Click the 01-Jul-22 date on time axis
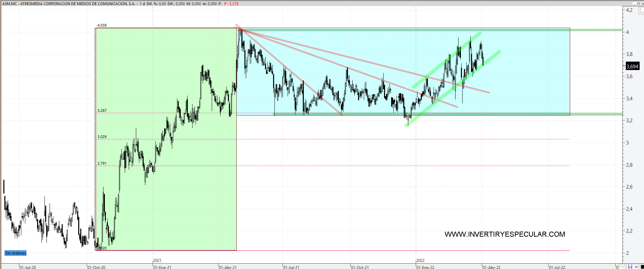 pyautogui.click(x=557, y=267)
